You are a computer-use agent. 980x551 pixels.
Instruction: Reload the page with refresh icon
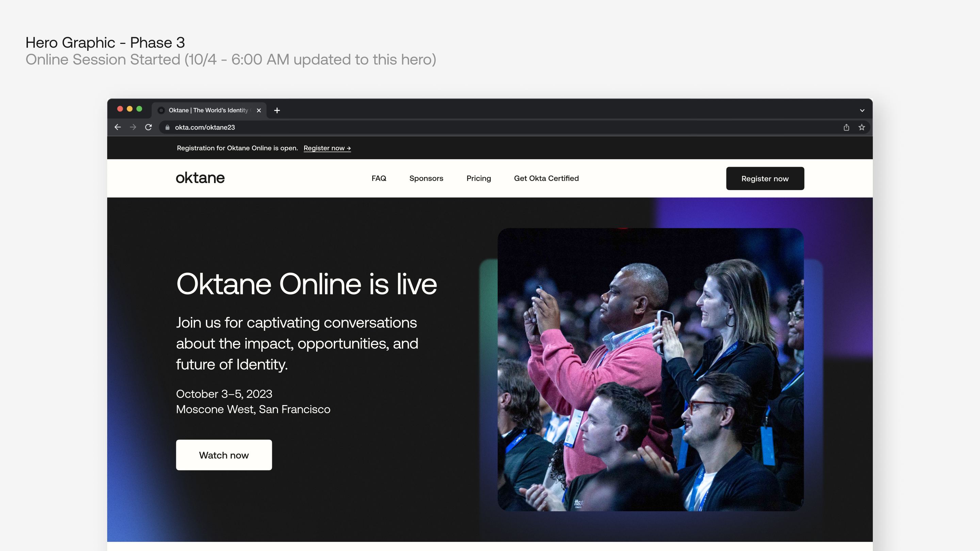[148, 127]
